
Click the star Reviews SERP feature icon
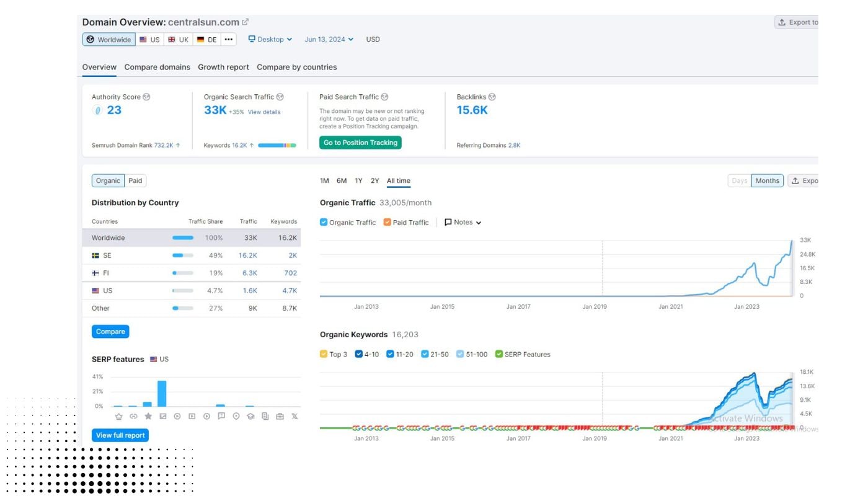pos(148,417)
